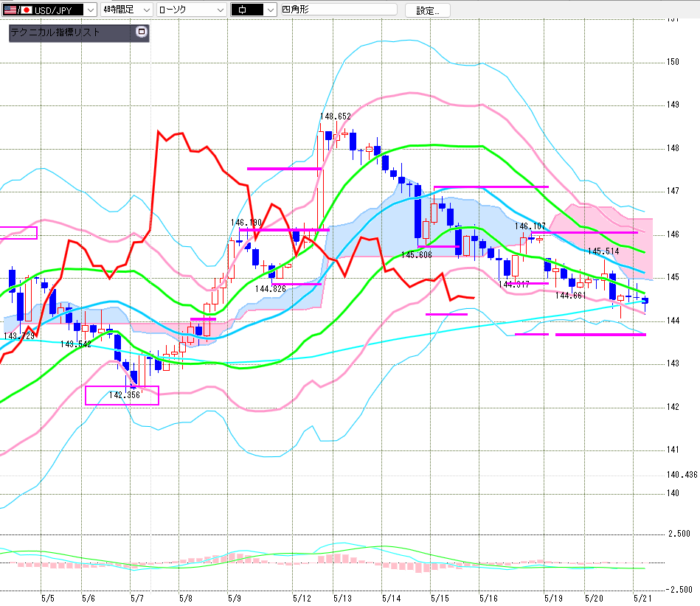Click the 5/8 date axis label
700x606 pixels.
pyautogui.click(x=186, y=598)
